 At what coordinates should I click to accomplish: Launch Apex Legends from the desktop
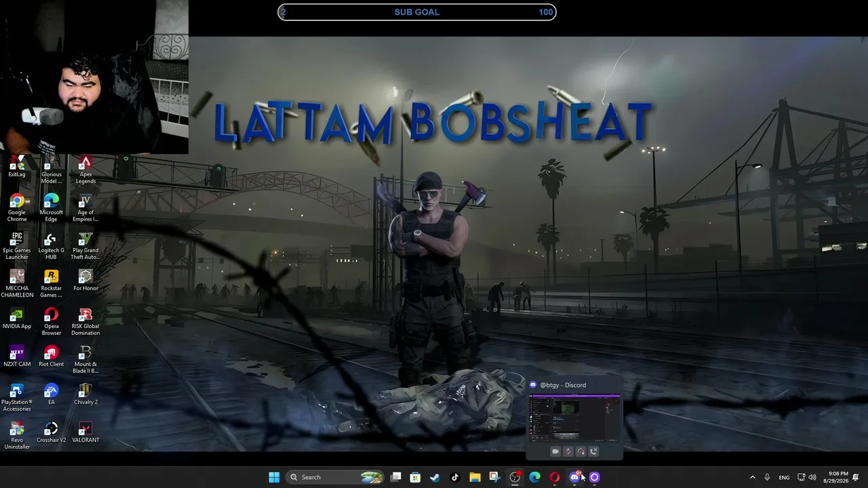(85, 171)
